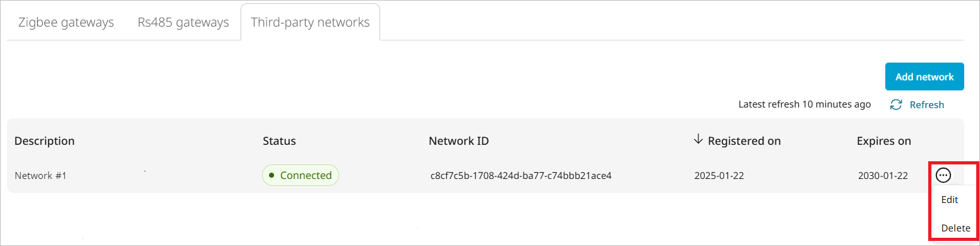Sort by the Description column header
The image size is (980, 246).
coord(45,140)
